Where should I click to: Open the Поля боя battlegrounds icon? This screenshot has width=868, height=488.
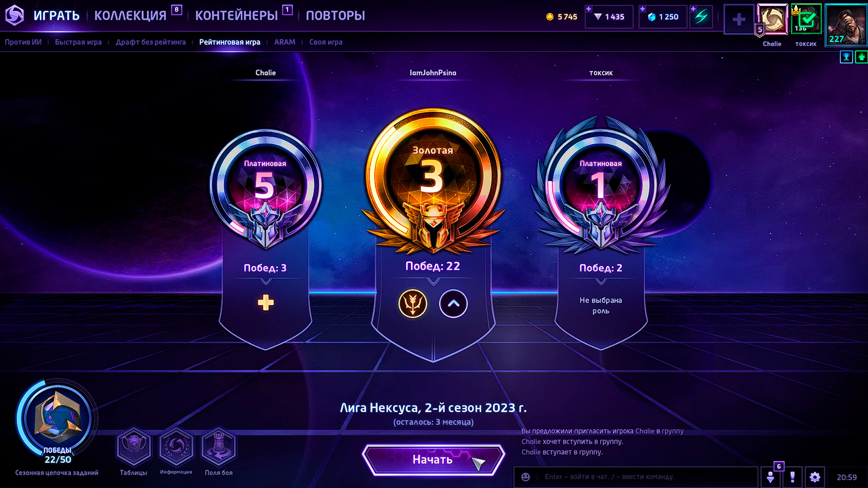click(219, 446)
